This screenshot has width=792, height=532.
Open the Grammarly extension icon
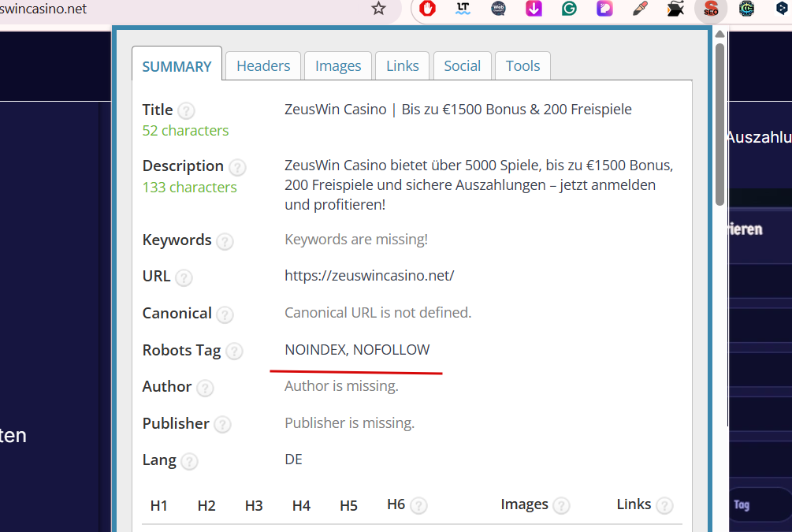[x=569, y=9]
